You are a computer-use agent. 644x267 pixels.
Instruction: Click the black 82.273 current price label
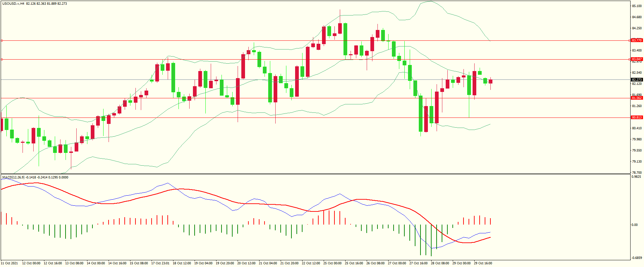click(637, 80)
